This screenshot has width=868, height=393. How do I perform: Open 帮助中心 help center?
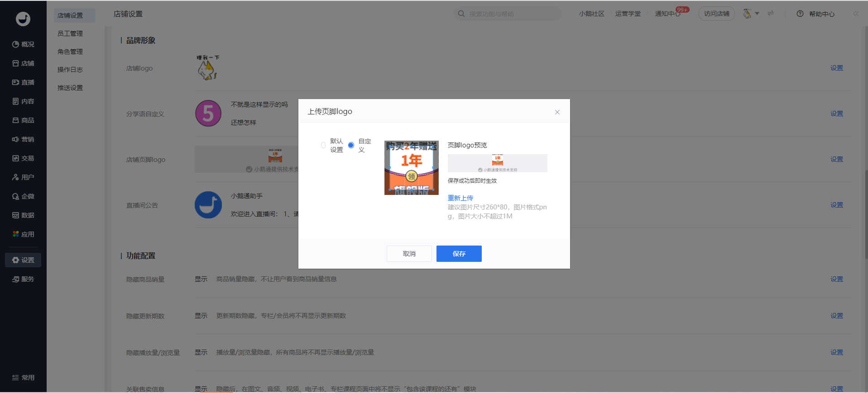coord(816,14)
